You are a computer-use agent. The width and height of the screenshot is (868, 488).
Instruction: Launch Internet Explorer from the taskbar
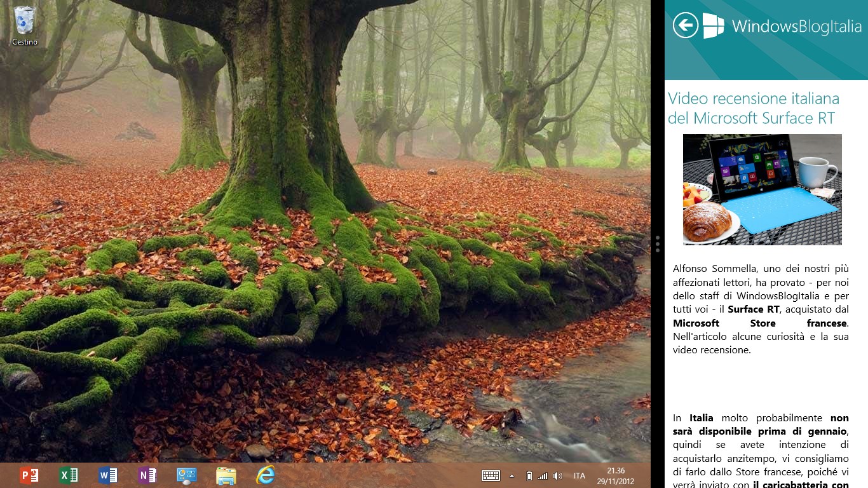click(266, 475)
